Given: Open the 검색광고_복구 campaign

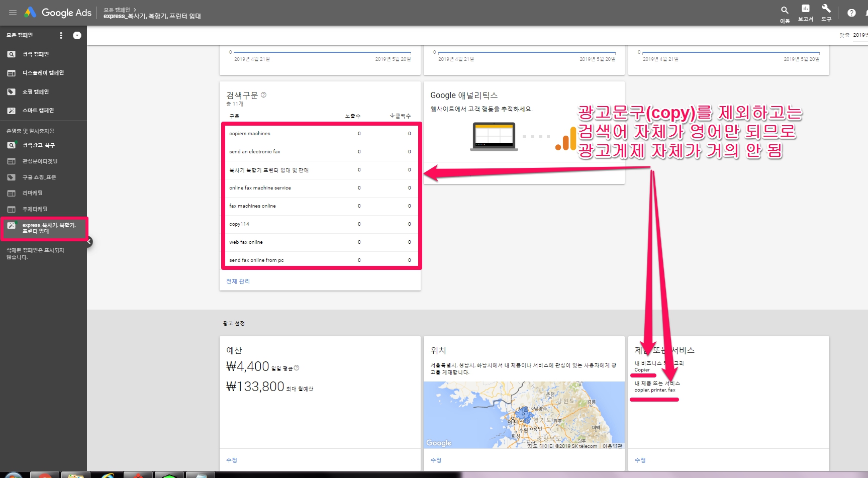Looking at the screenshot, I should pos(38,145).
